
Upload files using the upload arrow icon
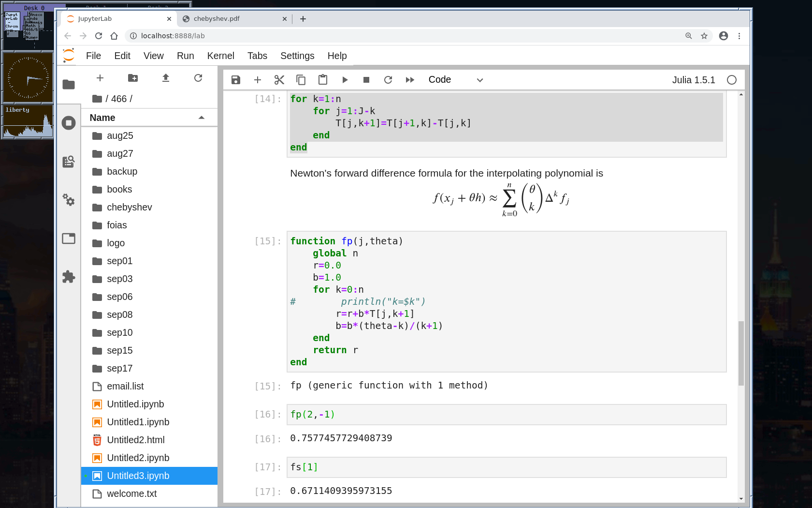pyautogui.click(x=166, y=78)
